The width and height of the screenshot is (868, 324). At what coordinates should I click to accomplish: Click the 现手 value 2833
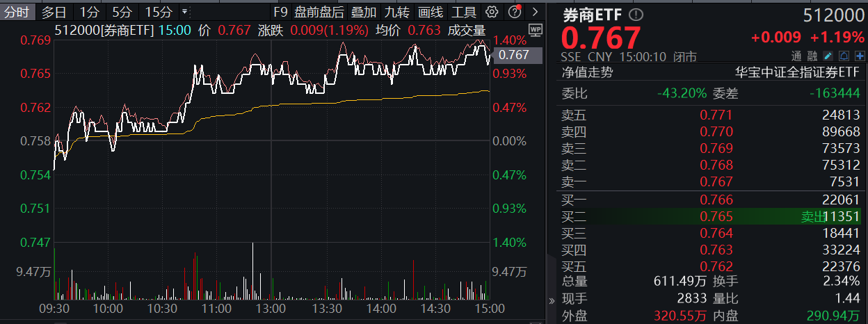click(692, 299)
